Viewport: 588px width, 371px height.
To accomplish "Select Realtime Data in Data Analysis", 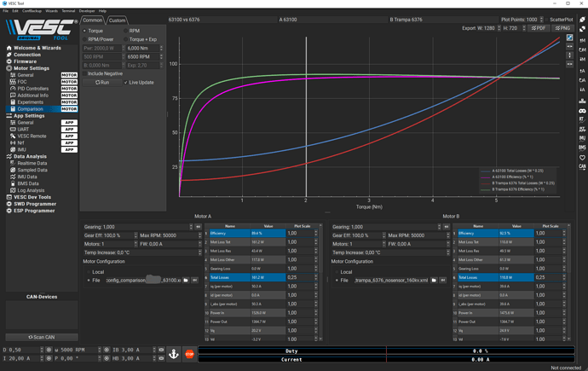I will (32, 163).
